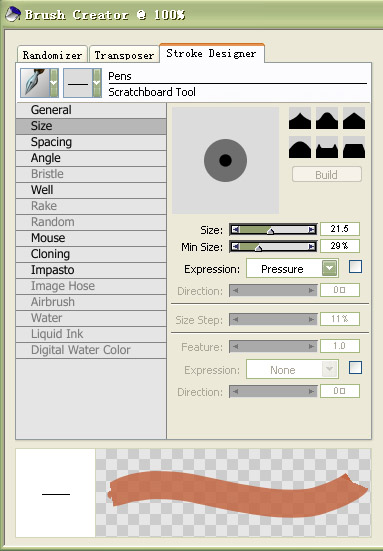Select the pointed brush tip profile

[x=300, y=118]
